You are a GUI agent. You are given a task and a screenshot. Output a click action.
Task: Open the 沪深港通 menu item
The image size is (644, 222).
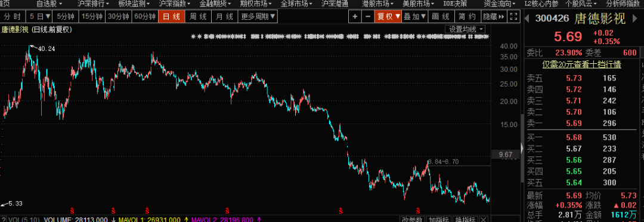(335, 4)
